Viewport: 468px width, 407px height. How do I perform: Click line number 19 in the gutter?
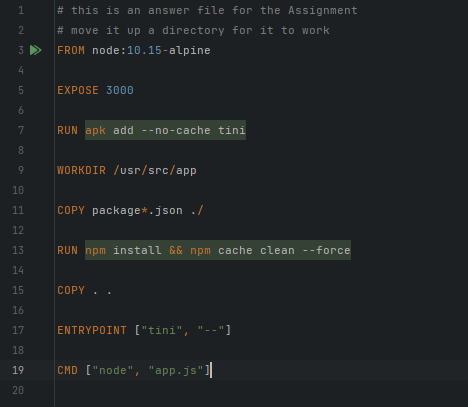pyautogui.click(x=18, y=370)
